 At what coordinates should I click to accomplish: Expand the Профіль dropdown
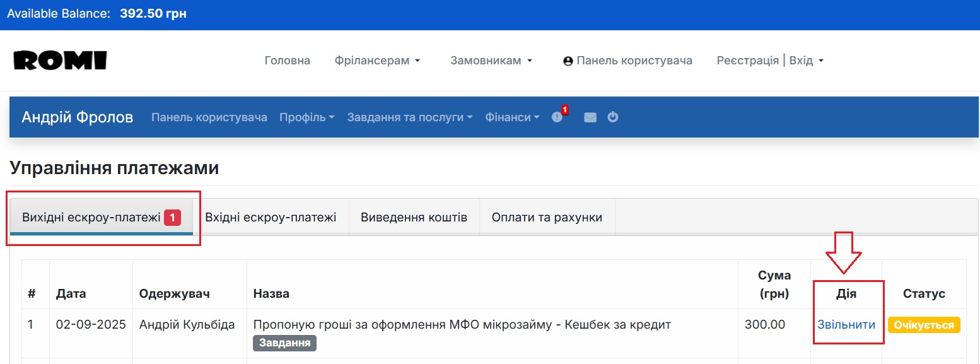tap(306, 117)
